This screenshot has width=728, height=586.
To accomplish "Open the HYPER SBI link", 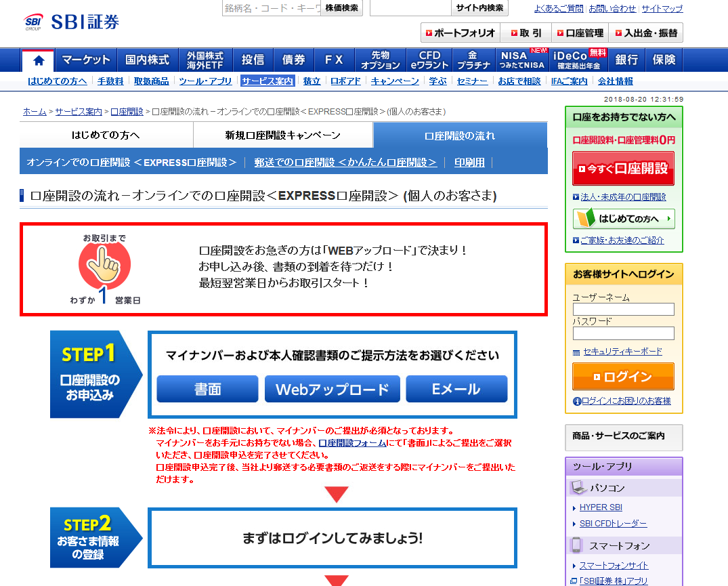I will point(601,507).
